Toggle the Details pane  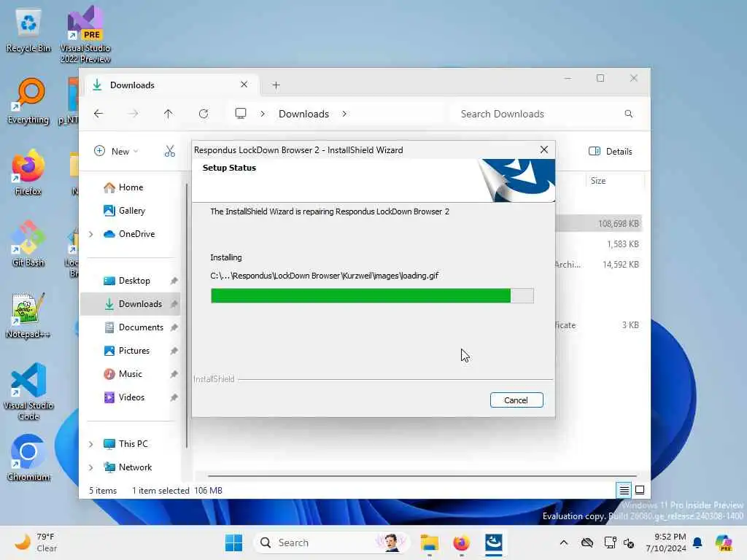point(611,152)
